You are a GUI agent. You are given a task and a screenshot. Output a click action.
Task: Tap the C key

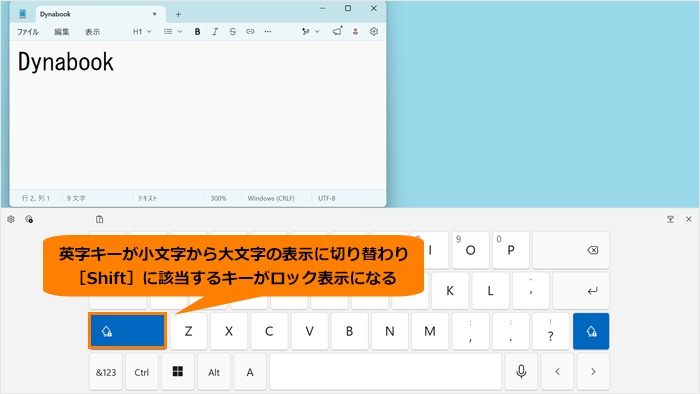269,331
